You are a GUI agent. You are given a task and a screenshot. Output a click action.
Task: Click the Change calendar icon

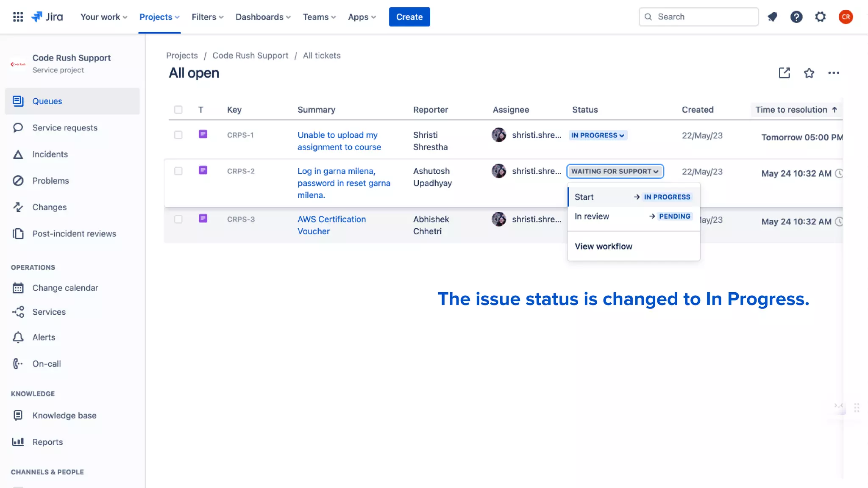point(18,288)
